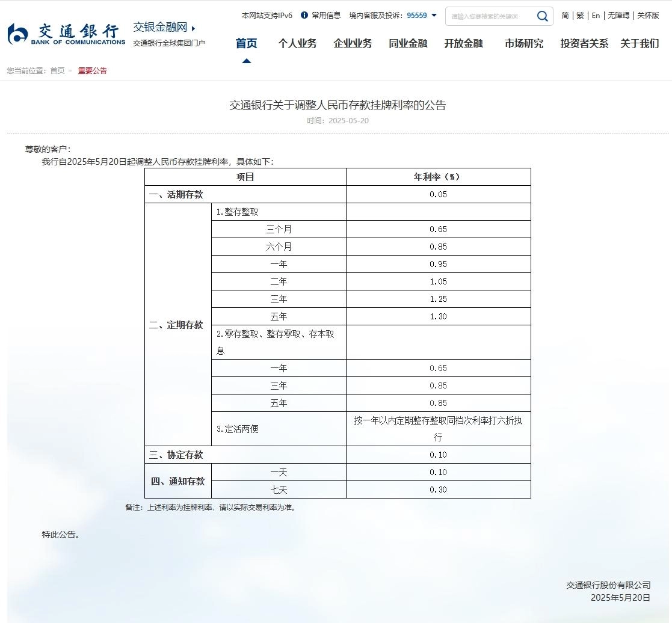Expand the 交银金融网 arrow menu
Screen dimensions: 672x623
[193, 28]
